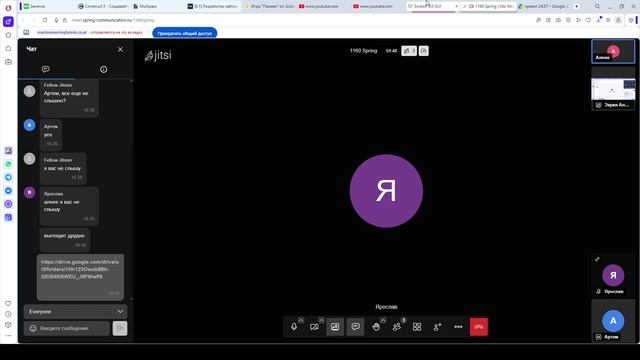The height and width of the screenshot is (360, 640).
Task: Select Артем's thumbnail in filmstrip
Action: pos(613,321)
